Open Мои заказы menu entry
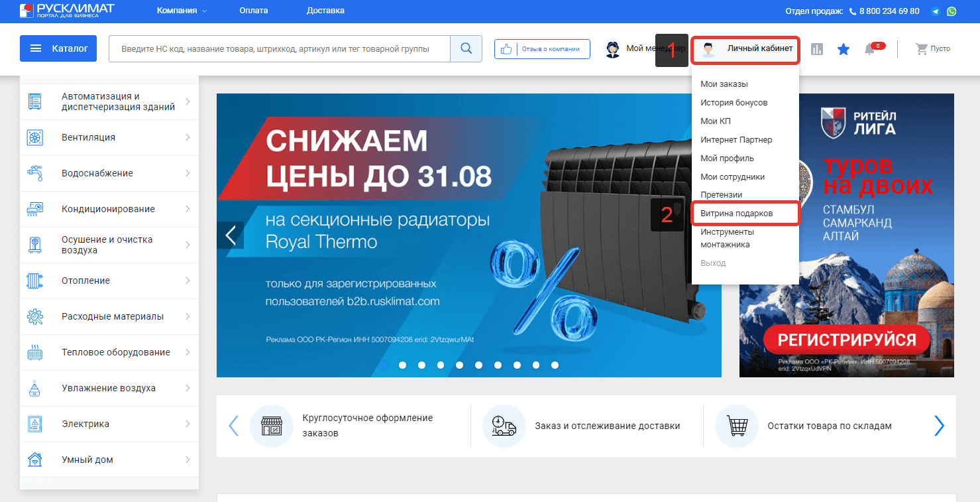Image resolution: width=980 pixels, height=502 pixels. (x=724, y=84)
